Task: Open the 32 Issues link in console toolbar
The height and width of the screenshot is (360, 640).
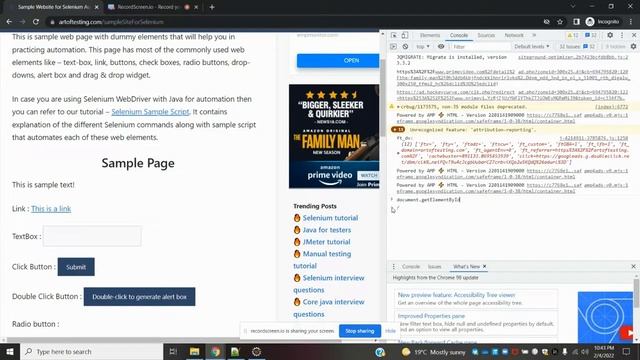Action: (x=577, y=47)
